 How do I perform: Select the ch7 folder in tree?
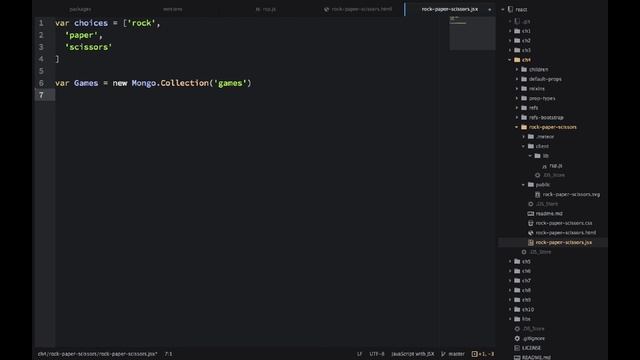click(x=526, y=281)
